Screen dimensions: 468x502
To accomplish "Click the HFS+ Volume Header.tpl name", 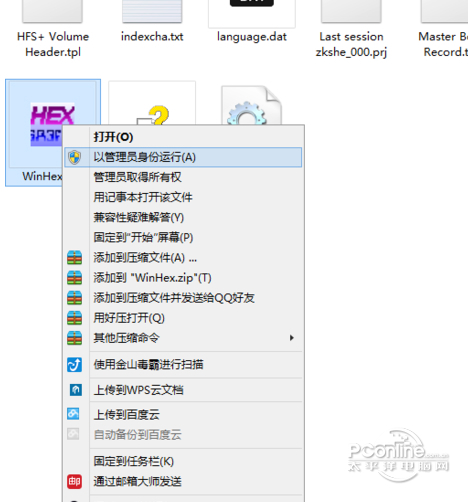I will pyautogui.click(x=53, y=44).
